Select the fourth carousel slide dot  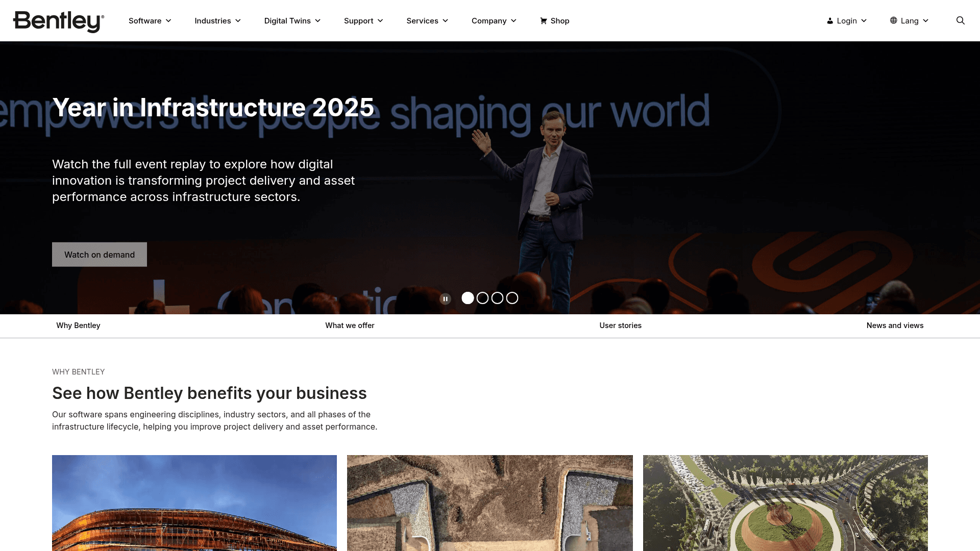pos(512,298)
